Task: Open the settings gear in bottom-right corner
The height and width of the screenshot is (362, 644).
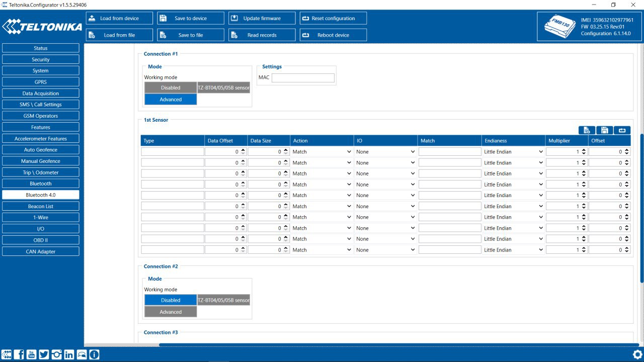Action: [637, 354]
